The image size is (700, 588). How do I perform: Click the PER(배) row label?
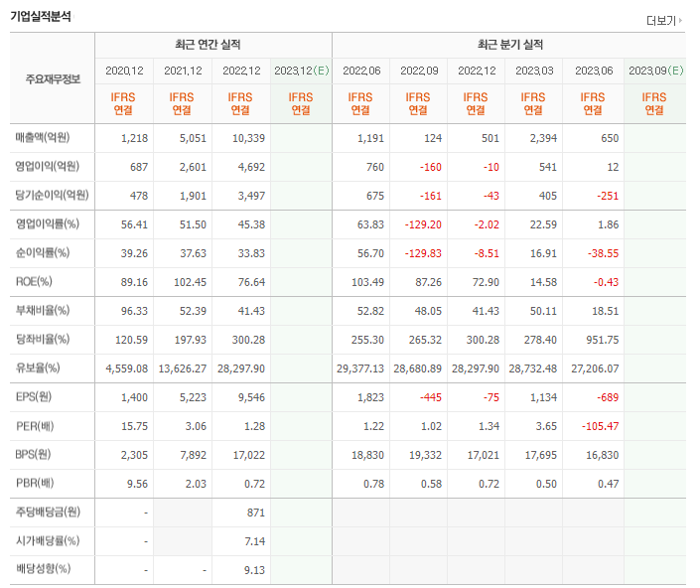pos(35,426)
